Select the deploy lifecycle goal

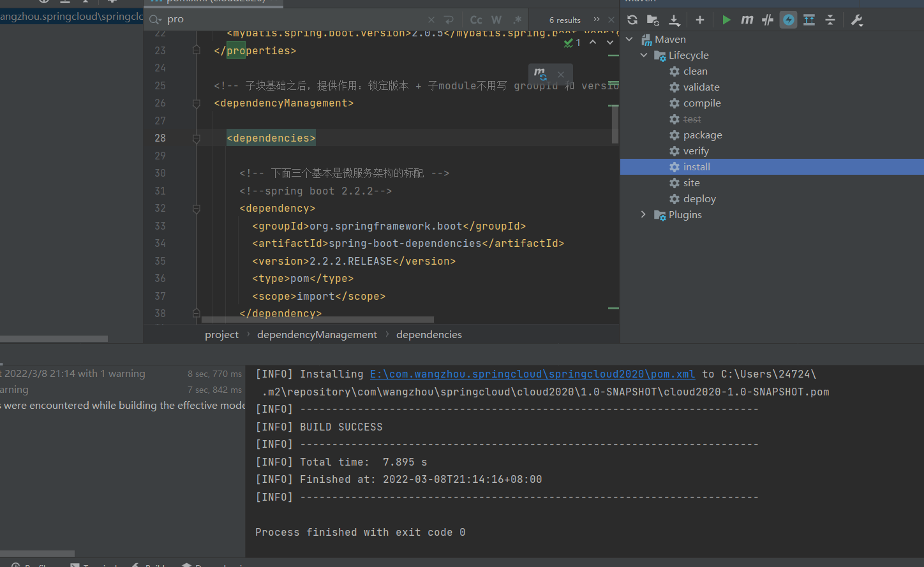point(699,199)
